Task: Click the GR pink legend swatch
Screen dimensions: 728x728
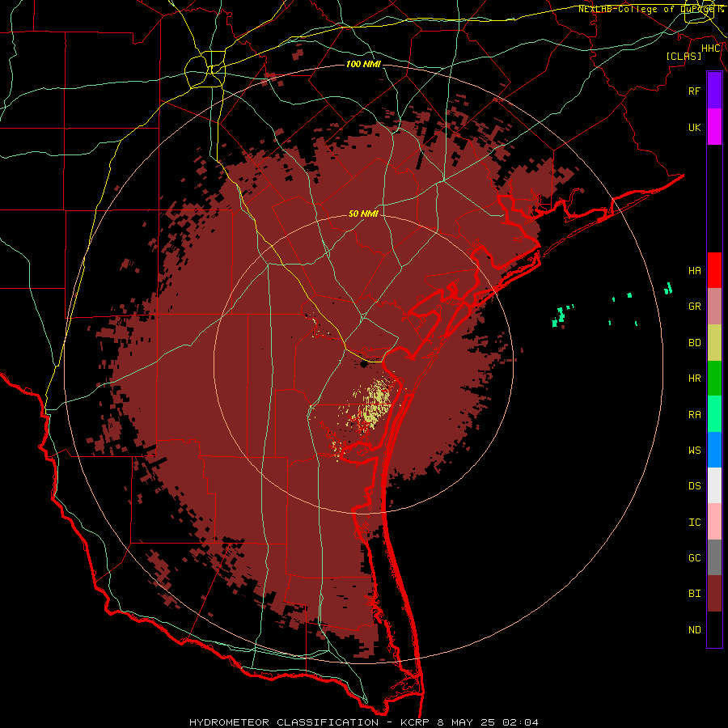Action: [x=714, y=307]
